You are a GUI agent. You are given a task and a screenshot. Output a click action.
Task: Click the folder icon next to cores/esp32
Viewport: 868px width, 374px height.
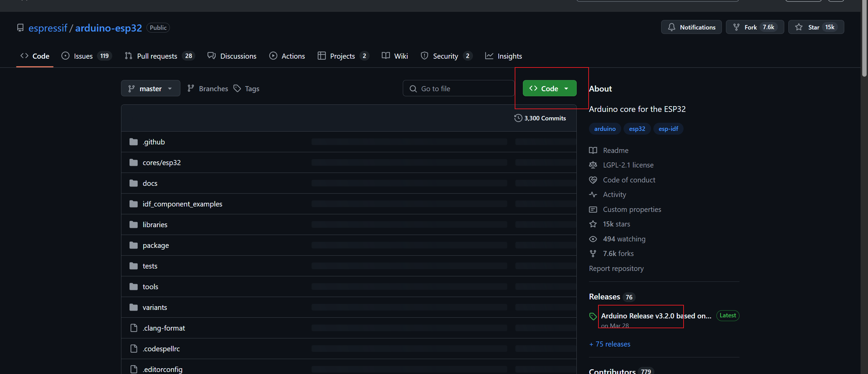click(x=134, y=162)
